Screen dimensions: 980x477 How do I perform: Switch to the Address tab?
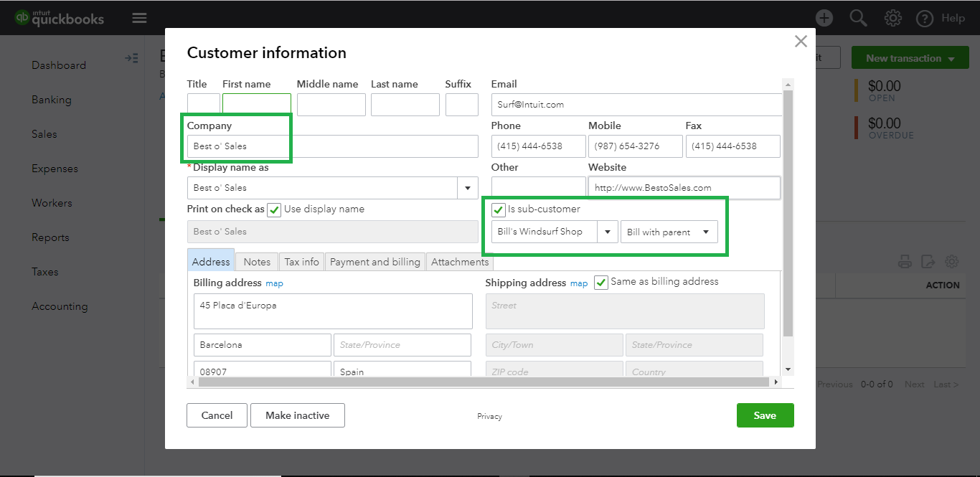211,262
